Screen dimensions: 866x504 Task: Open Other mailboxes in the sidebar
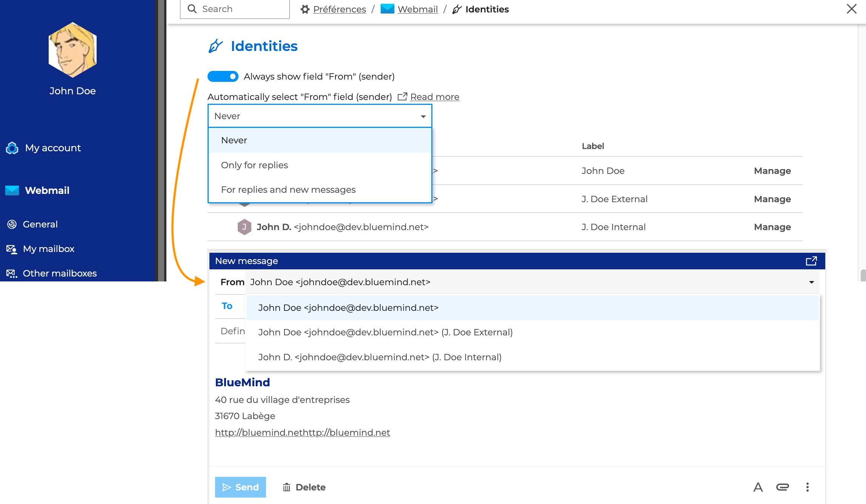[60, 274]
